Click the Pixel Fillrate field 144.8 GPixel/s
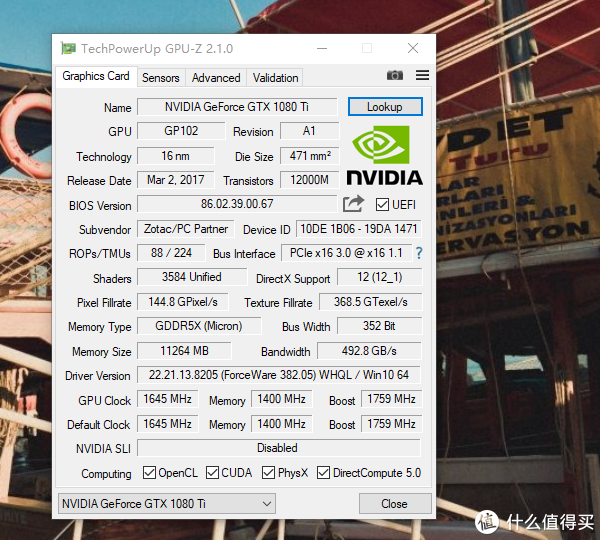This screenshot has width=600, height=540. coord(183,302)
